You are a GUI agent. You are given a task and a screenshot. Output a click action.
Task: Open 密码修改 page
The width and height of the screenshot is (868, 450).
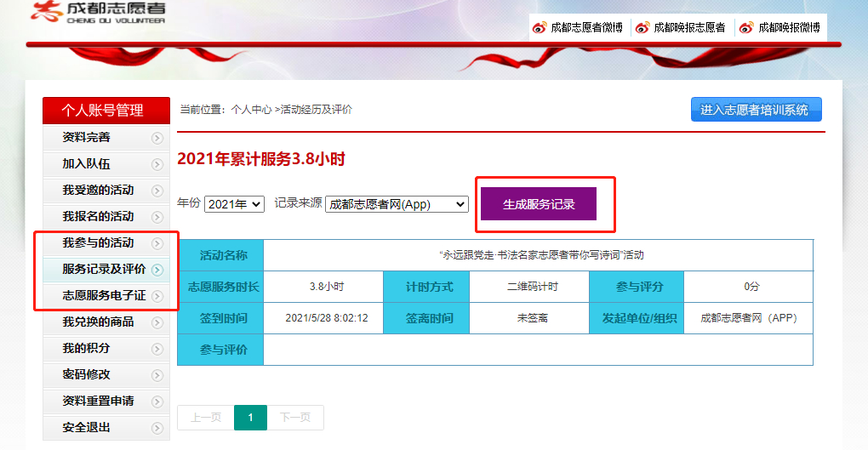[106, 375]
